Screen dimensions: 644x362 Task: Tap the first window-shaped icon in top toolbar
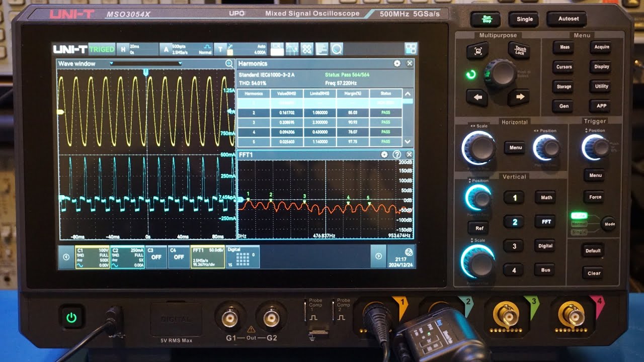pos(277,49)
